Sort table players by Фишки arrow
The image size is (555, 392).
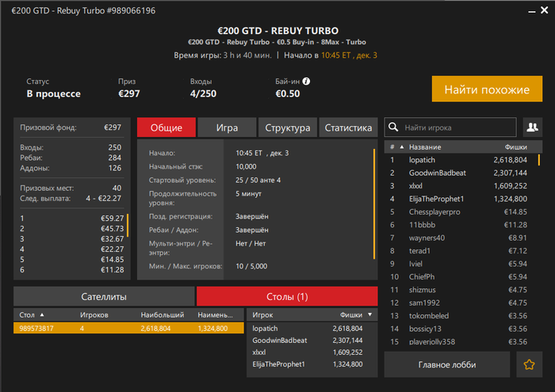(370, 314)
